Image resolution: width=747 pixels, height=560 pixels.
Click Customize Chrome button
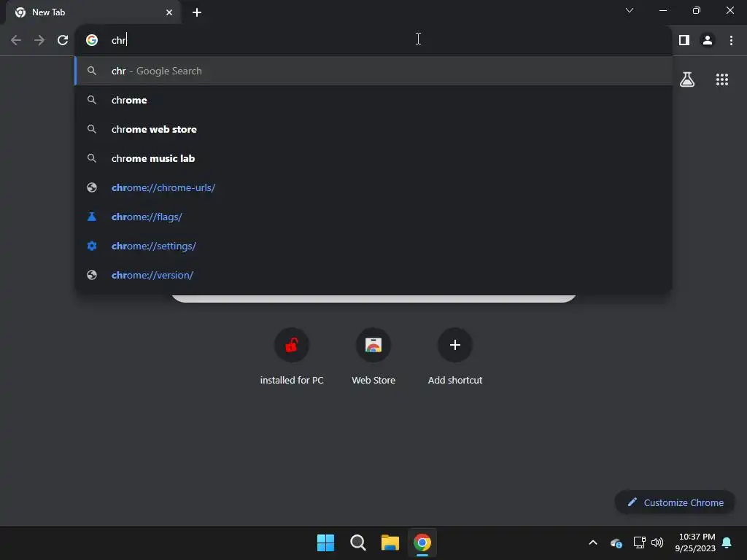click(x=675, y=502)
